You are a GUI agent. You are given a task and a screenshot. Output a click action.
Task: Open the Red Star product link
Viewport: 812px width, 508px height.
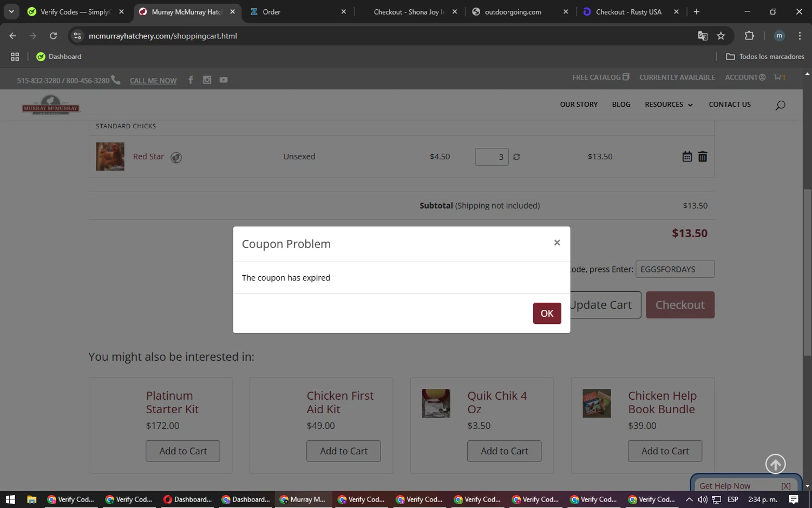coord(148,157)
